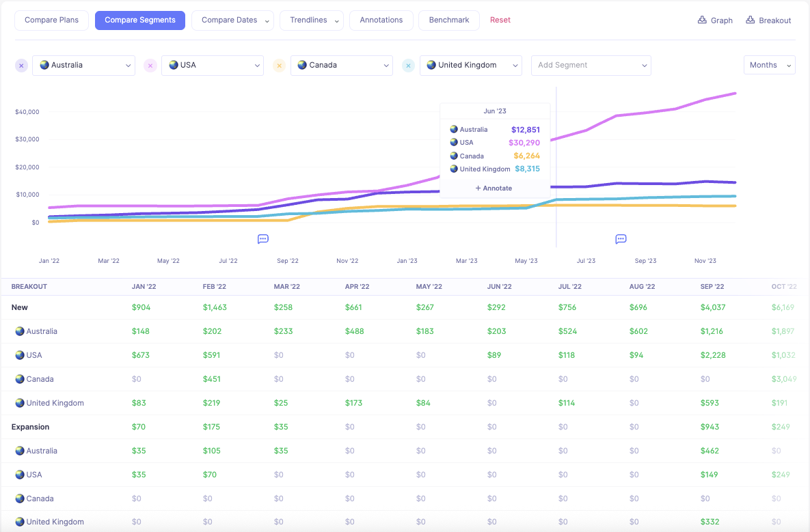Open the Add Segment dropdown
The width and height of the screenshot is (810, 532).
tap(591, 66)
